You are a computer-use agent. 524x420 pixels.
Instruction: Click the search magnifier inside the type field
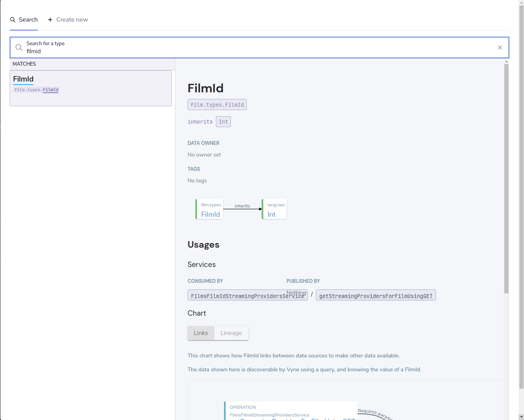(x=19, y=48)
